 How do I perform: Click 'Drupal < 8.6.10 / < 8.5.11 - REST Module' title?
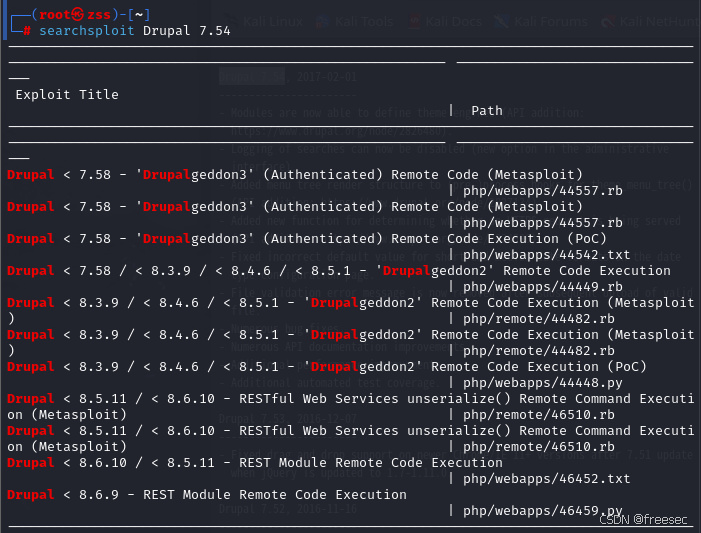click(x=255, y=463)
